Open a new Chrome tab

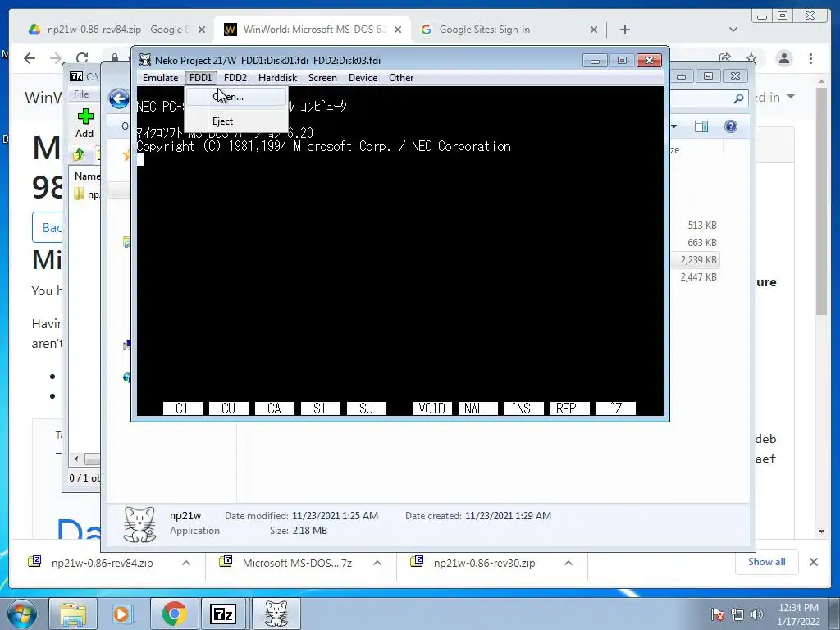click(x=624, y=30)
